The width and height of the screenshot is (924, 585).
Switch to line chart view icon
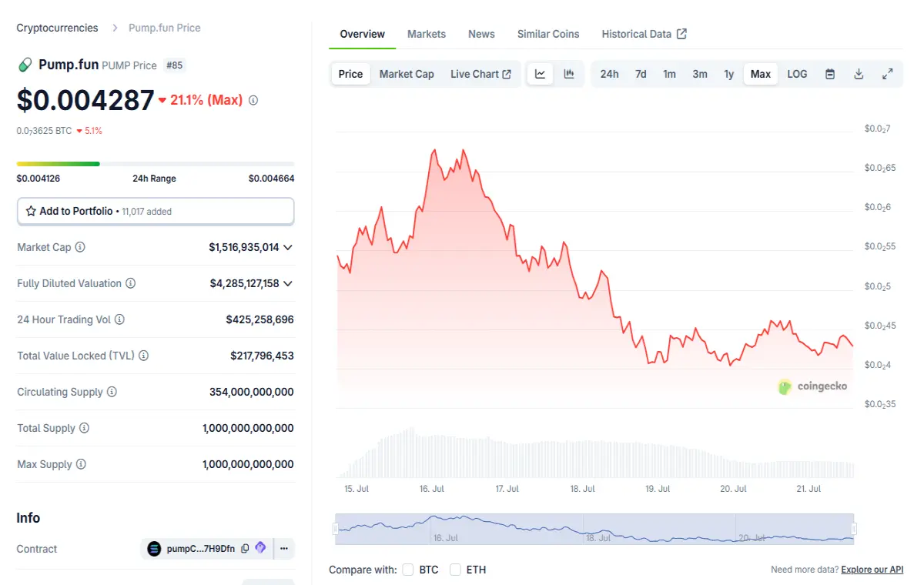click(x=541, y=74)
